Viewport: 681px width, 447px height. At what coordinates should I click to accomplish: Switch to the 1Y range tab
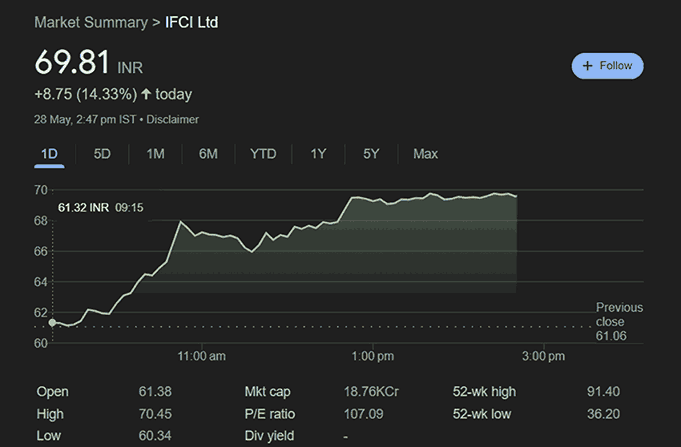click(x=318, y=154)
